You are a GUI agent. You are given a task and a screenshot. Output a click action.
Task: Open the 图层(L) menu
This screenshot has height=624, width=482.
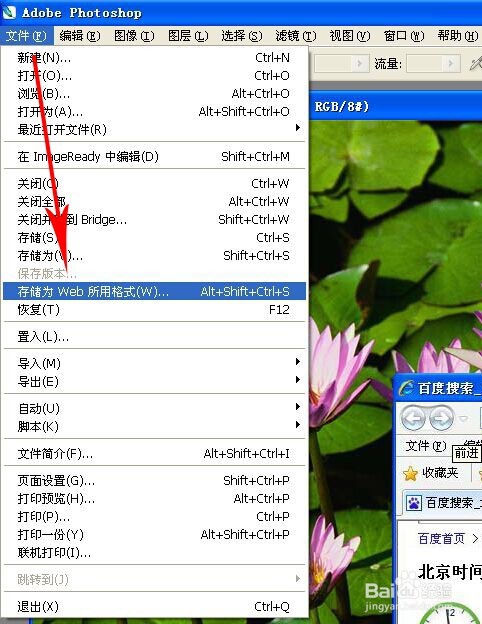point(188,36)
